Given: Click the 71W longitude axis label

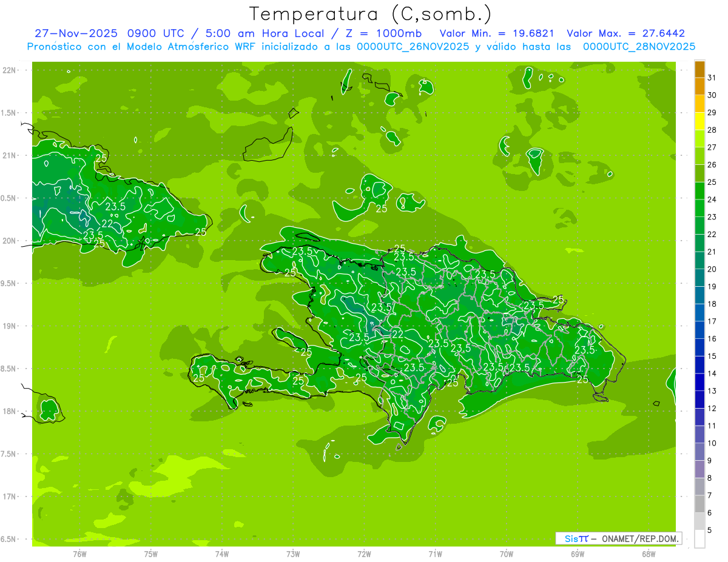Looking at the screenshot, I should coord(435,554).
